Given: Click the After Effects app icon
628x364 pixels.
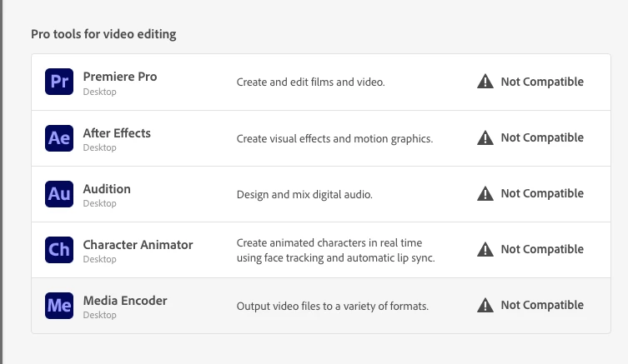Looking at the screenshot, I should (59, 138).
